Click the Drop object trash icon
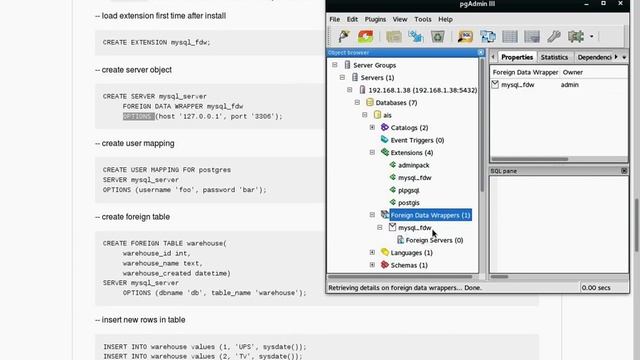This screenshot has width=640, height=360. [x=438, y=36]
